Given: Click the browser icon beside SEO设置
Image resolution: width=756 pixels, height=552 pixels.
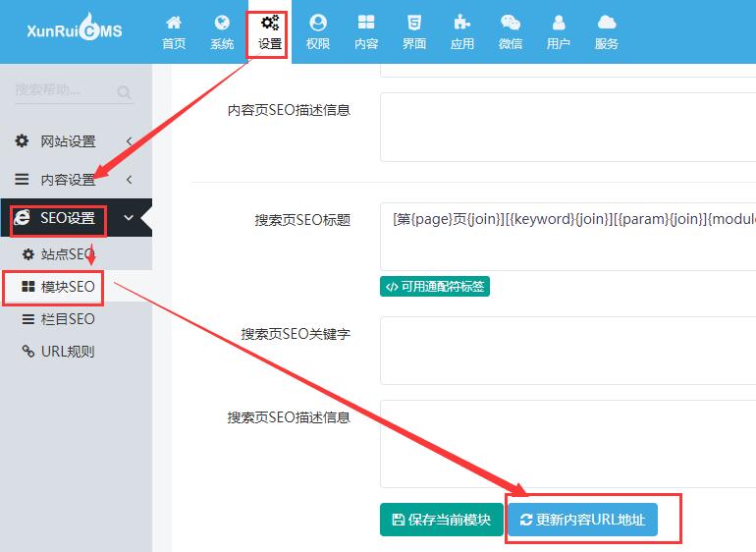Looking at the screenshot, I should (x=22, y=218).
